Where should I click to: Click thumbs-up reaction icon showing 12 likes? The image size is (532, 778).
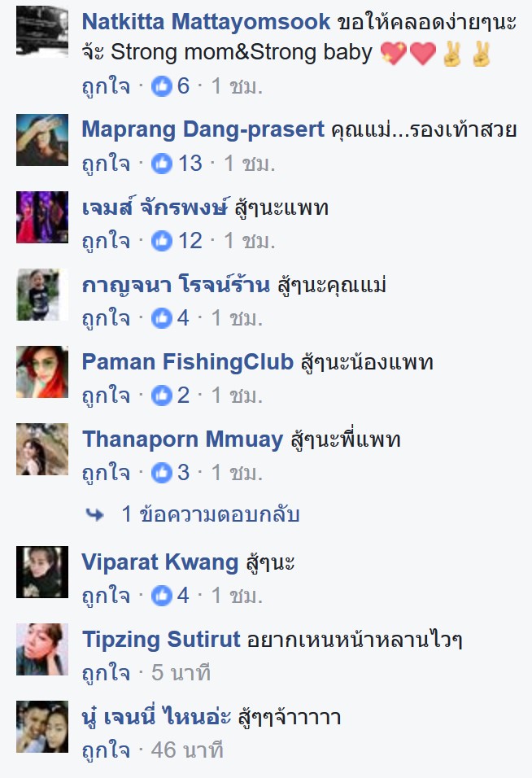162,241
